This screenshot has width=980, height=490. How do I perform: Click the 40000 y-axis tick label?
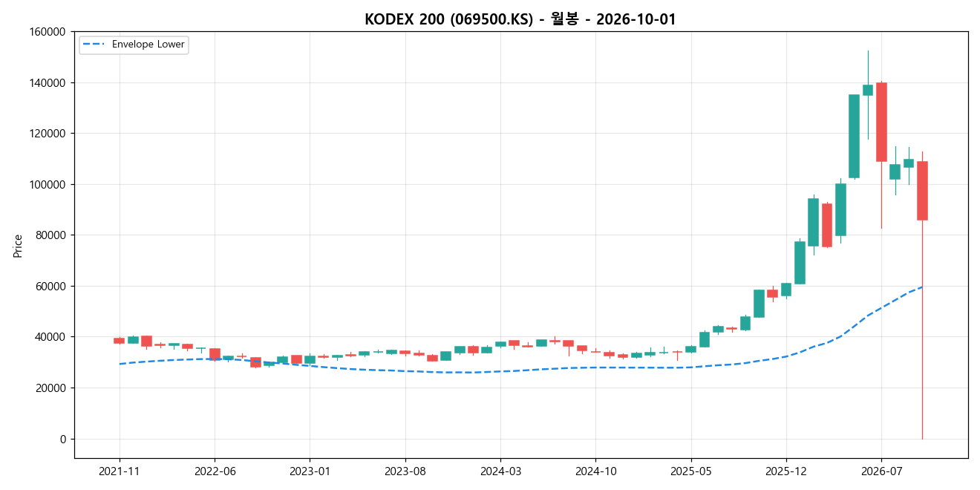(51, 337)
